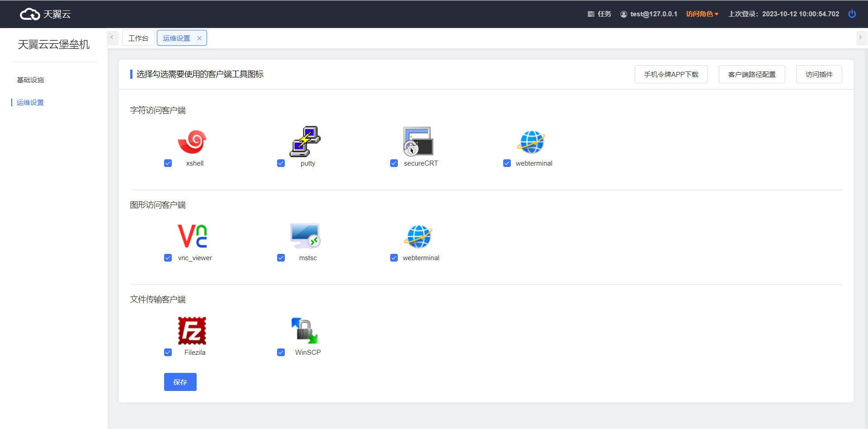Switch to the 工作台 tab
868x429 pixels.
[138, 38]
